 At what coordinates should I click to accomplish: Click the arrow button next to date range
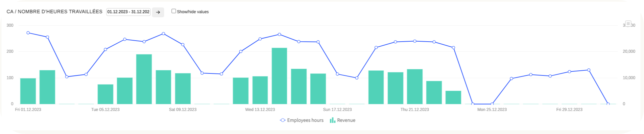[x=158, y=12]
